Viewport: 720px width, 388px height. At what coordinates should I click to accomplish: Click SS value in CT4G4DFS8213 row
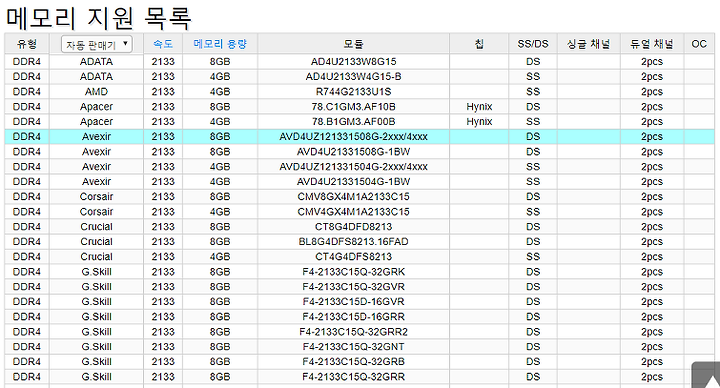(533, 257)
